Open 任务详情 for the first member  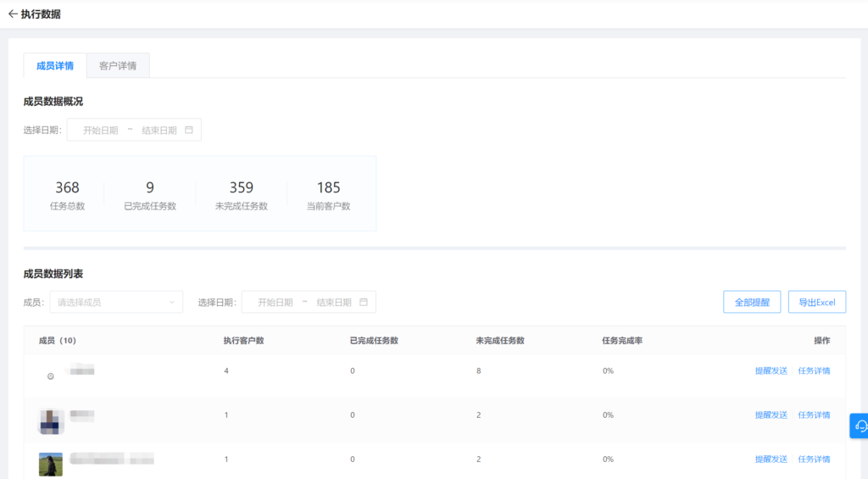(x=814, y=370)
